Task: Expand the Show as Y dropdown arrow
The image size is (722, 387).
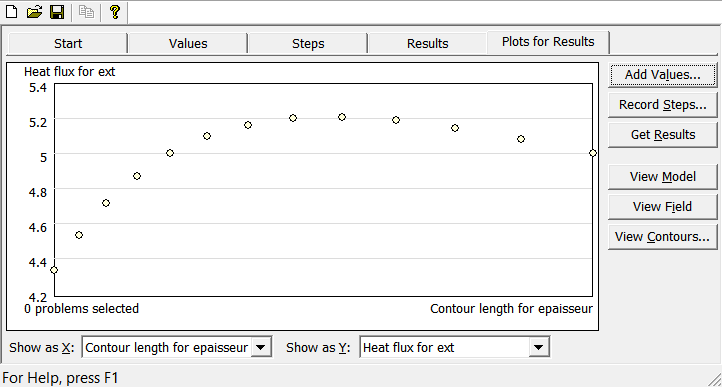Action: (x=539, y=347)
